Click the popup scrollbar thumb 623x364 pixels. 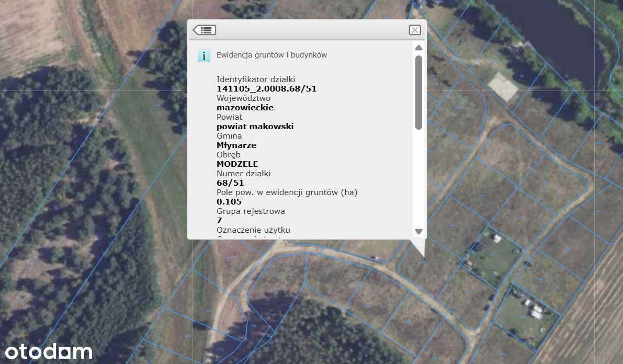418,92
